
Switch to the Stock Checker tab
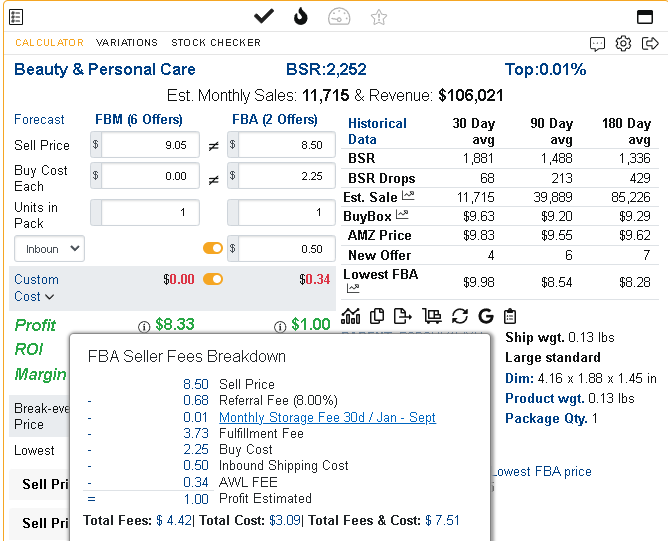(216, 43)
